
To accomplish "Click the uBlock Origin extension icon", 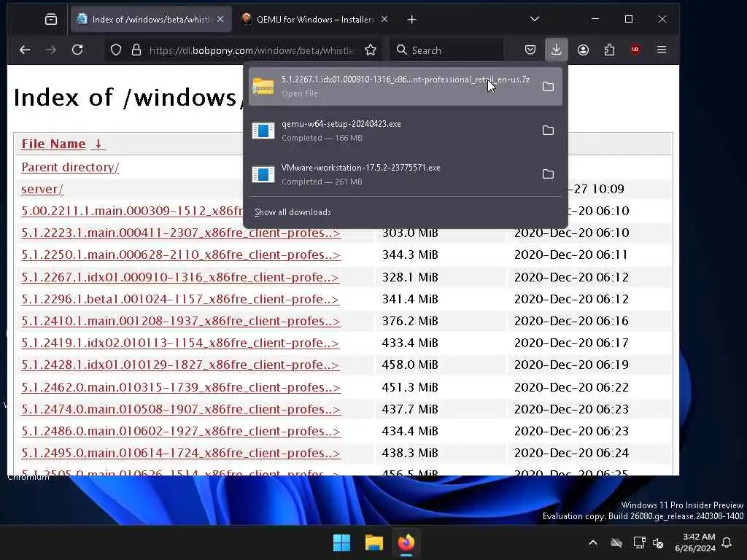I will tap(635, 50).
